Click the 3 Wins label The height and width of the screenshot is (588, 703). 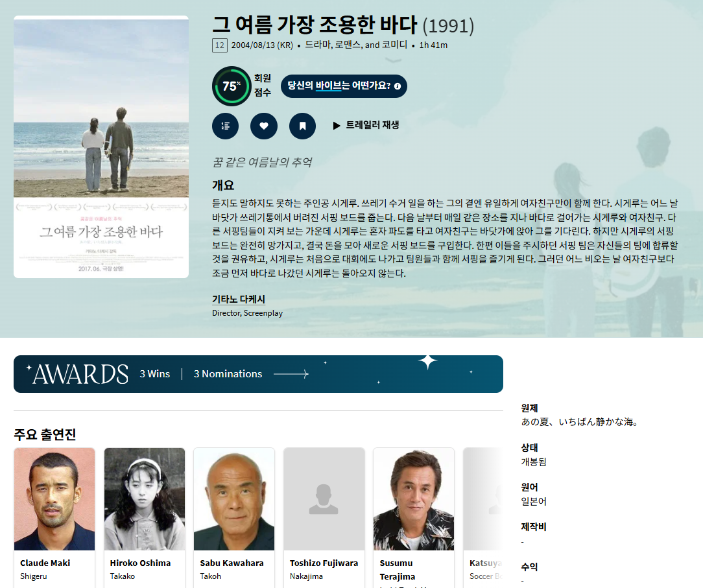pos(155,374)
